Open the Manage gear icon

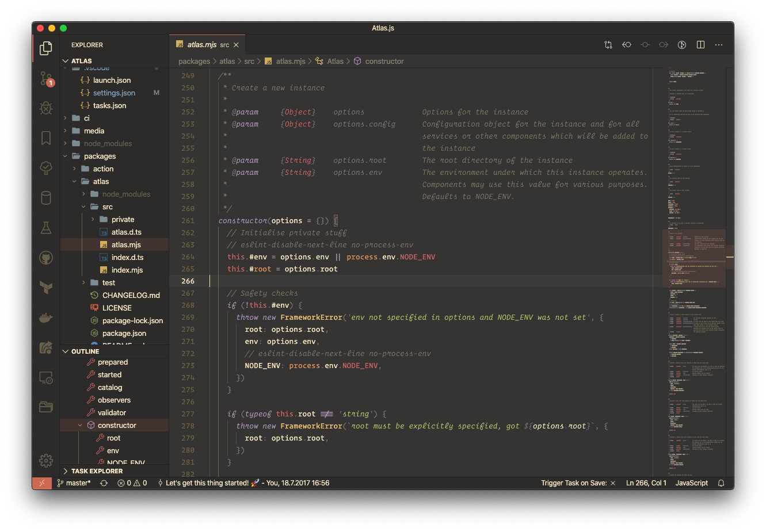pyautogui.click(x=46, y=461)
